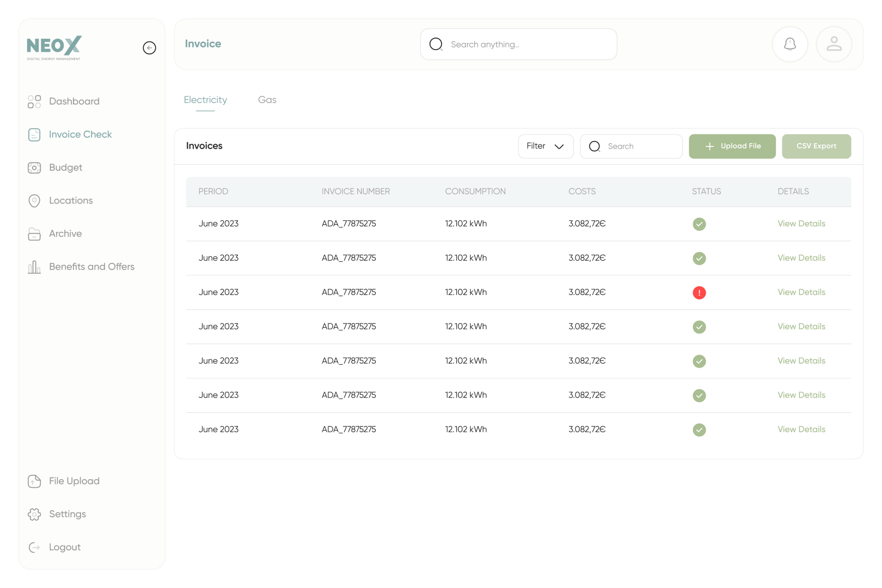Open Invoice Check in the sidebar
The width and height of the screenshot is (882, 588).
point(80,134)
